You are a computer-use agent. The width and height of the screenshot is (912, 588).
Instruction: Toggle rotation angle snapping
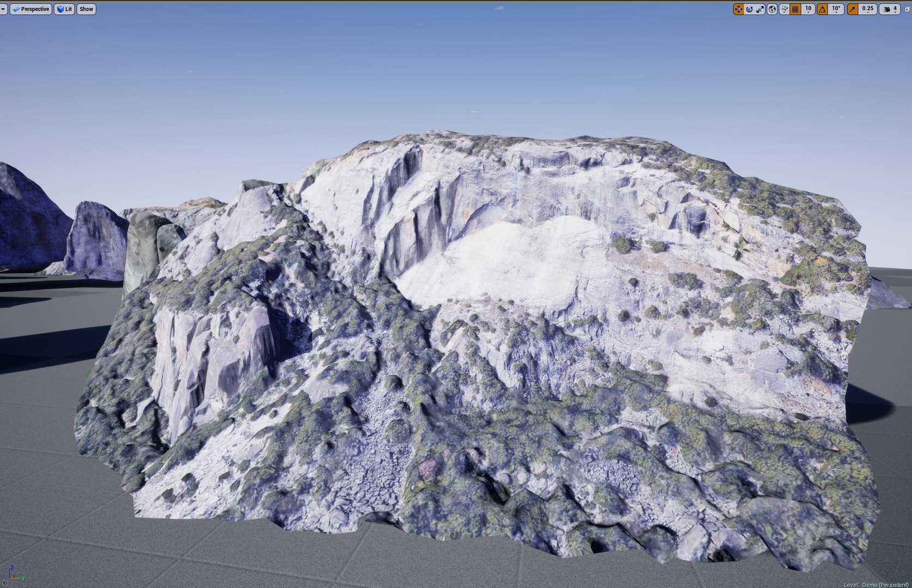point(822,9)
